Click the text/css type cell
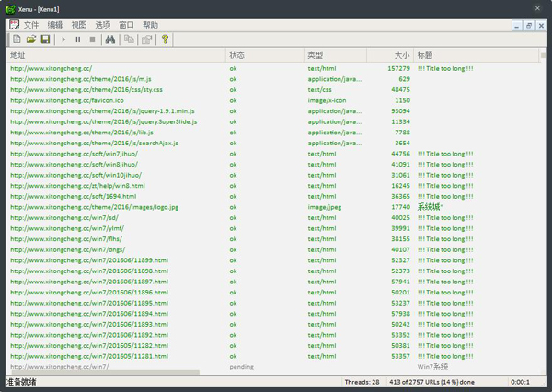The image size is (552, 392). pyautogui.click(x=319, y=90)
